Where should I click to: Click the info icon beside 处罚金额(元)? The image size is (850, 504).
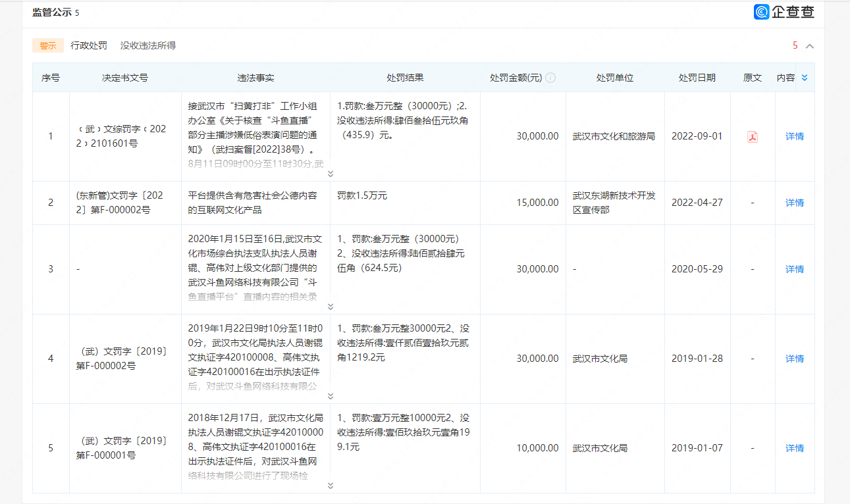(550, 78)
